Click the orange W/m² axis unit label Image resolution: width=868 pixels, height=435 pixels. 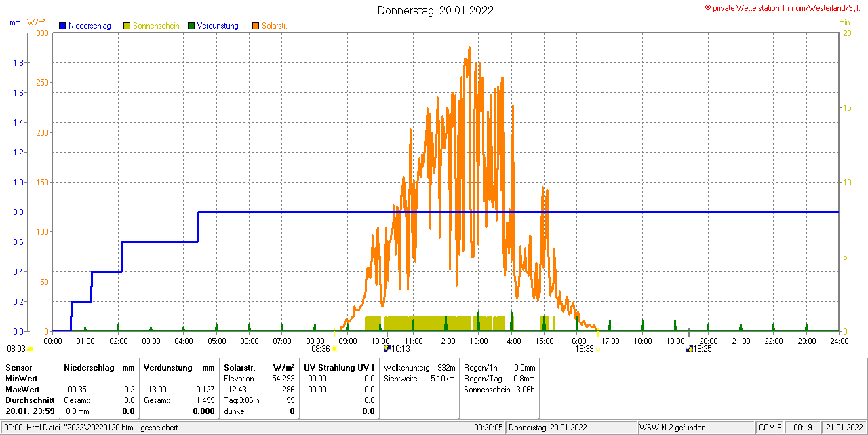click(37, 22)
